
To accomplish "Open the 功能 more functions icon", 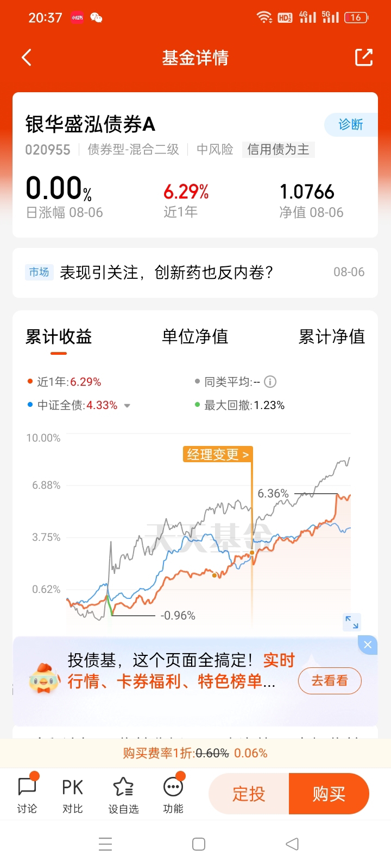I will (x=173, y=794).
